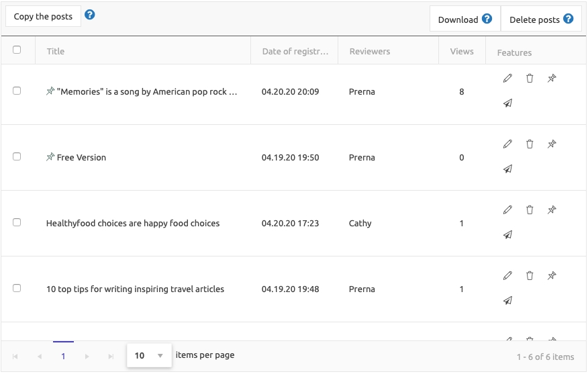Check the 10 top tips post row
This screenshot has height=374, width=588.
pos(17,288)
